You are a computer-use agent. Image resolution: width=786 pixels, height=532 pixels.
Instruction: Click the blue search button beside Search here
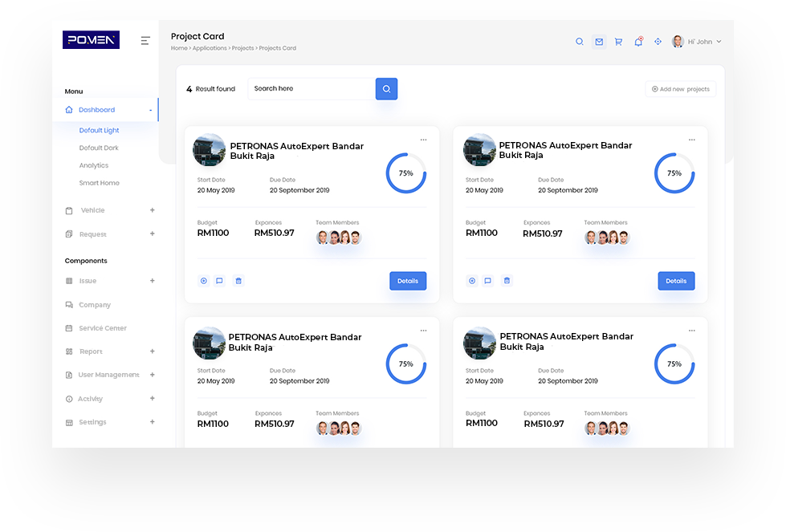point(386,88)
